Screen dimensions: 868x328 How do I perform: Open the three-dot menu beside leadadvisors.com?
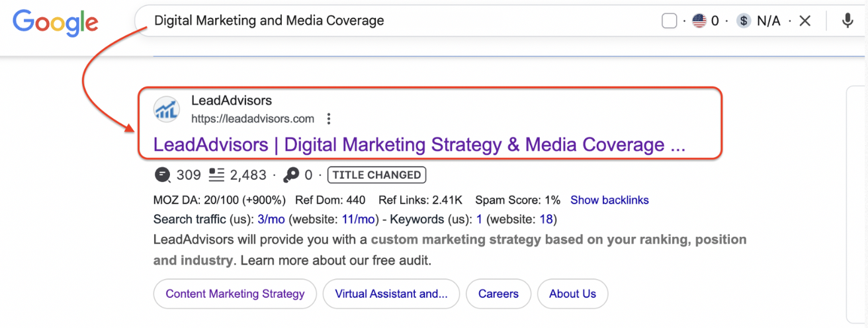[329, 119]
